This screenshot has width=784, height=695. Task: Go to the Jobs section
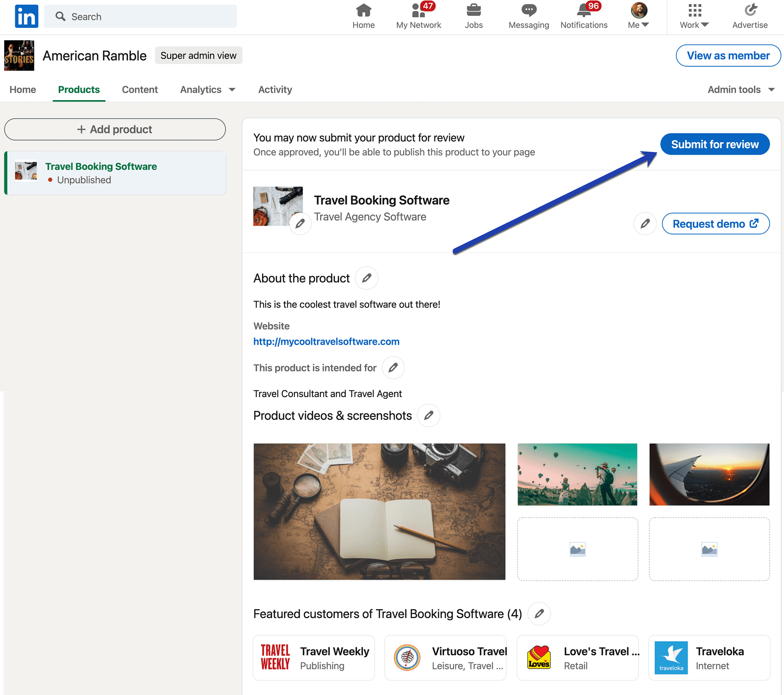tap(473, 16)
